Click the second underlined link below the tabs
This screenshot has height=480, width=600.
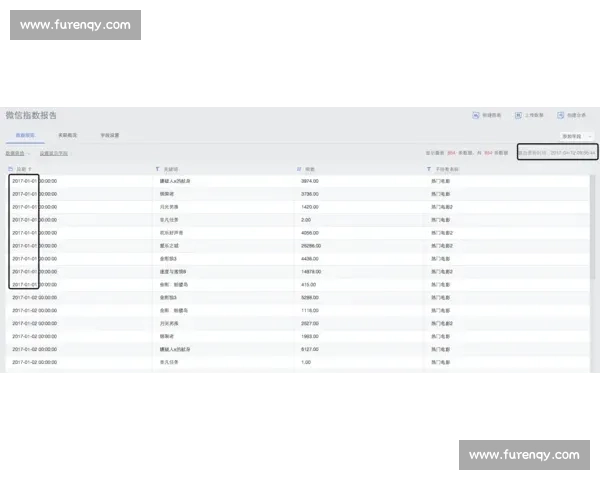click(54, 153)
